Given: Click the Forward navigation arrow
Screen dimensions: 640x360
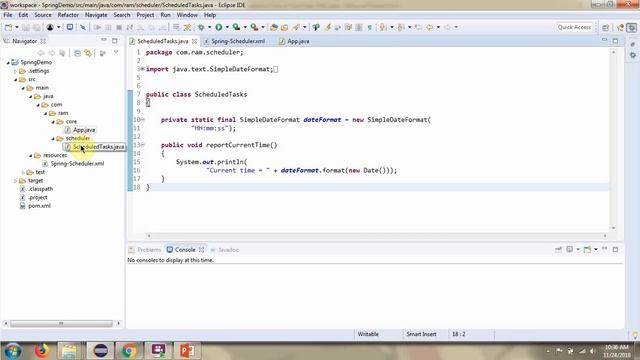Looking at the screenshot, I should [447, 27].
